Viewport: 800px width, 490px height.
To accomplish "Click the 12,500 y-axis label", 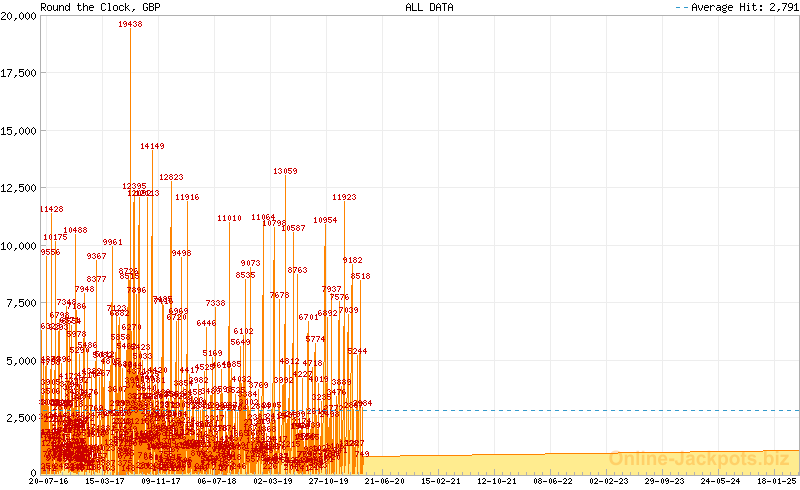I will [19, 187].
